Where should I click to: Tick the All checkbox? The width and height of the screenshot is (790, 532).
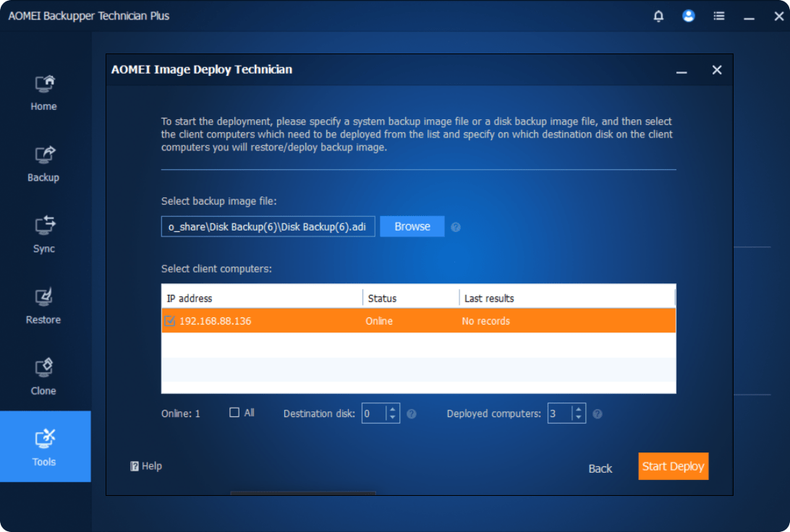pyautogui.click(x=234, y=413)
